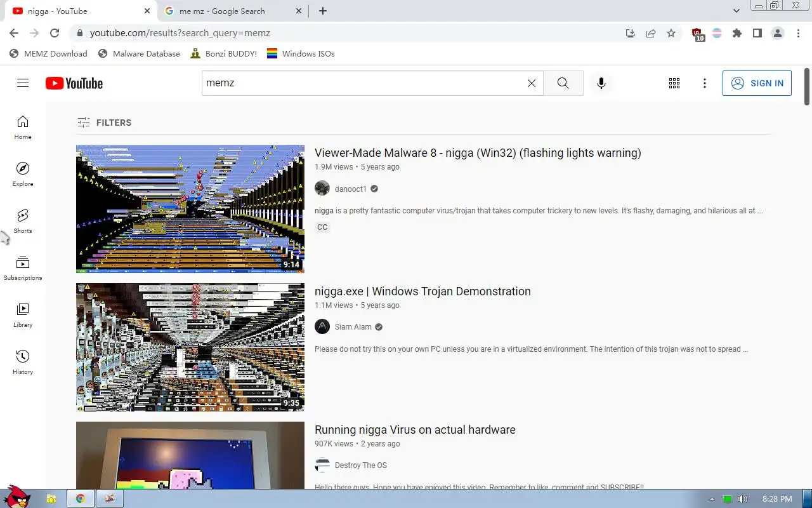
Task: Click the install app icon in address bar
Action: point(631,33)
